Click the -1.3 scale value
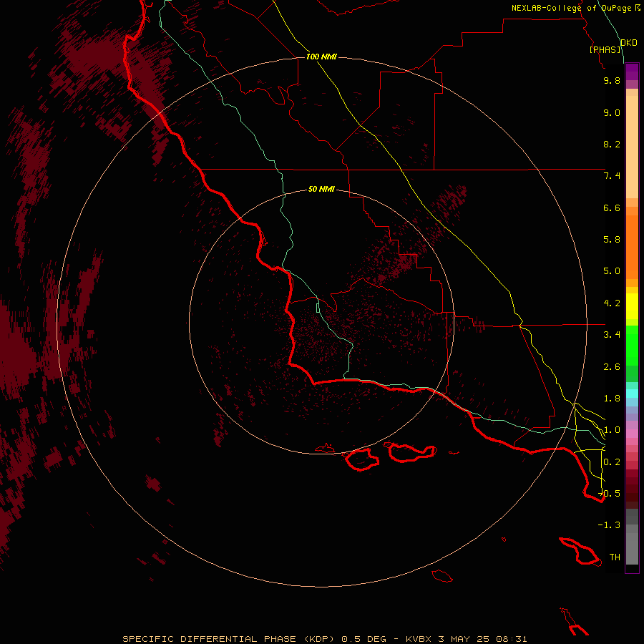Image resolution: width=644 pixels, height=644 pixels. [x=609, y=525]
